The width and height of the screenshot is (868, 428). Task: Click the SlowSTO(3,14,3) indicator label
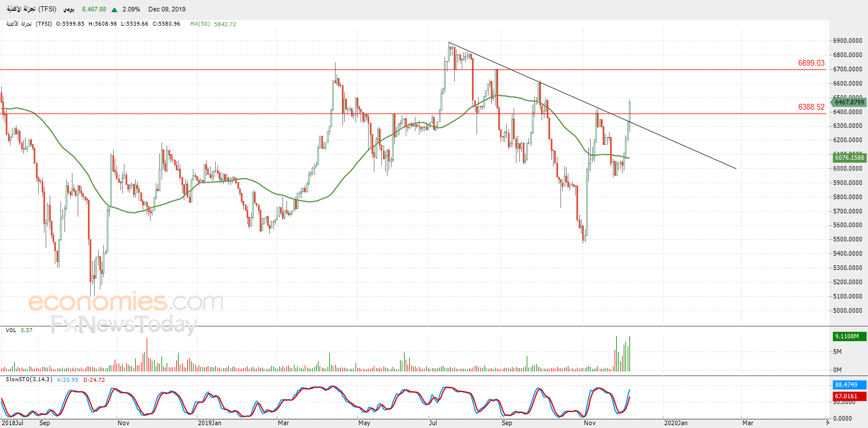tap(29, 379)
